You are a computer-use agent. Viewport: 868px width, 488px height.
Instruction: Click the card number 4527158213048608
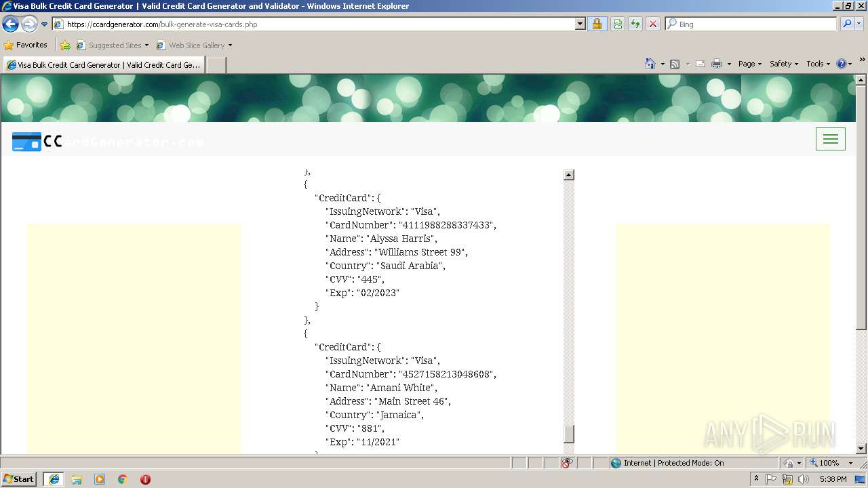click(448, 374)
